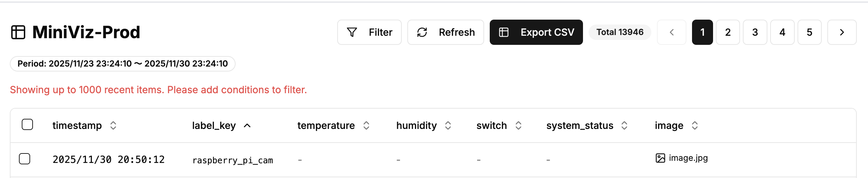The width and height of the screenshot is (868, 178).
Task: Go to previous page with left chevron
Action: point(671,32)
